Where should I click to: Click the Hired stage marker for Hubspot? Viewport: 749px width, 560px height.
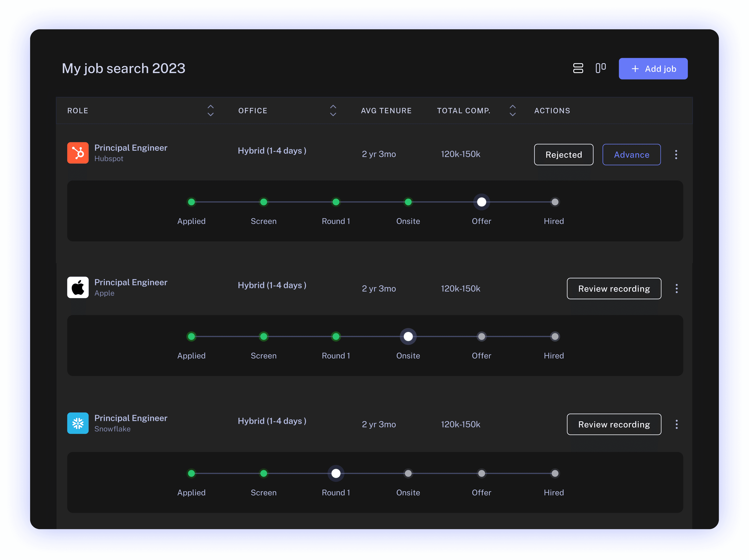[x=554, y=202]
